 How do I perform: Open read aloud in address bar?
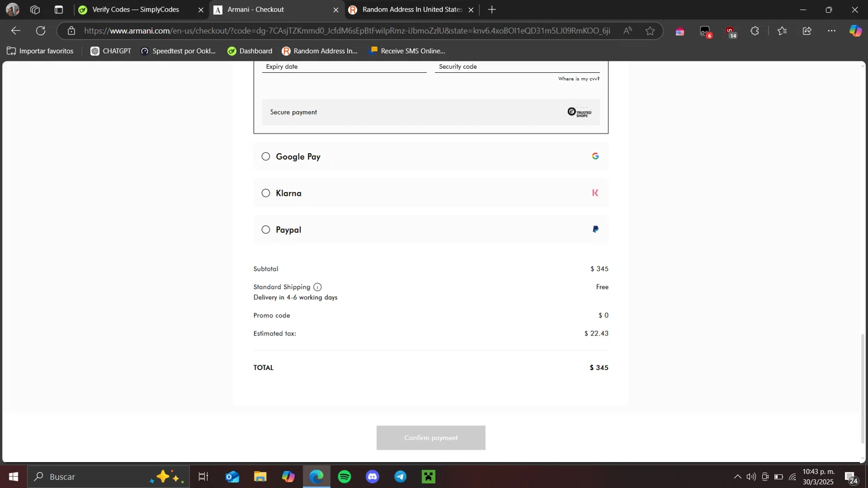click(628, 31)
